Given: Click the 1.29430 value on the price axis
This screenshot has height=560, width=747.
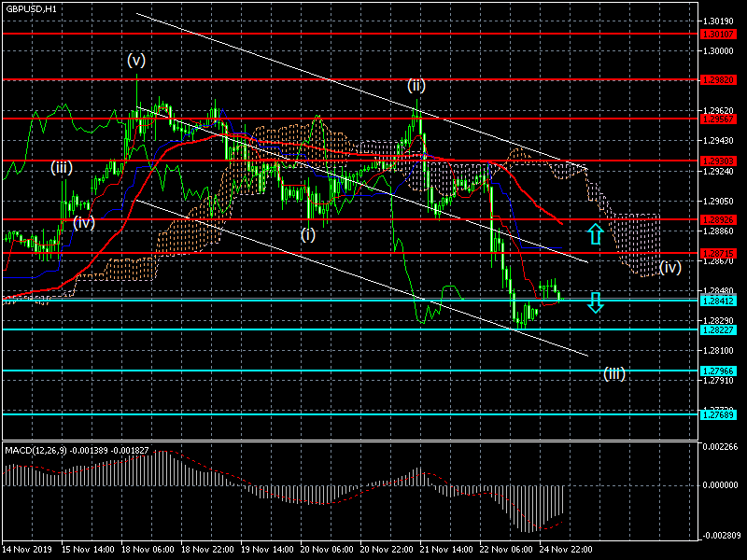Looking at the screenshot, I should tap(718, 141).
